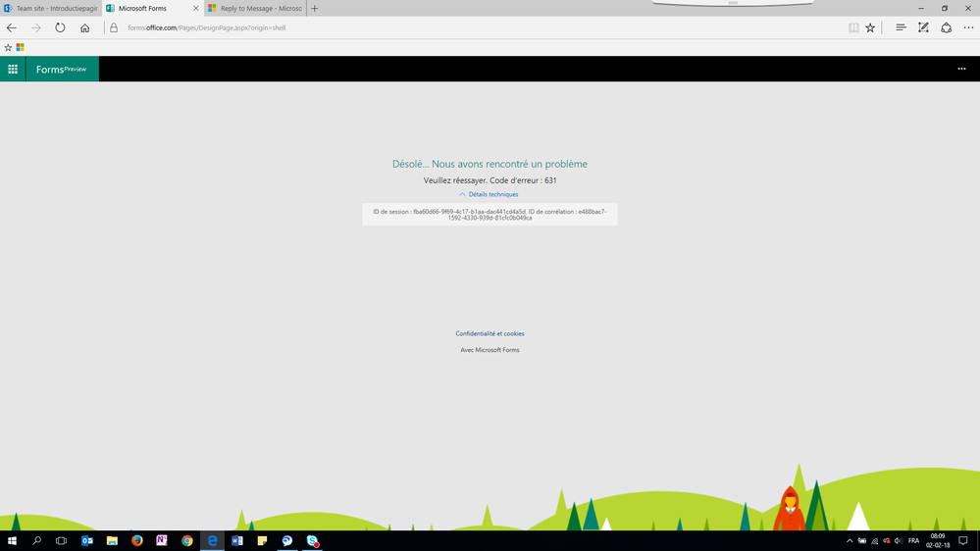
Task: Open the clock and calendar flyout
Action: tap(938, 540)
